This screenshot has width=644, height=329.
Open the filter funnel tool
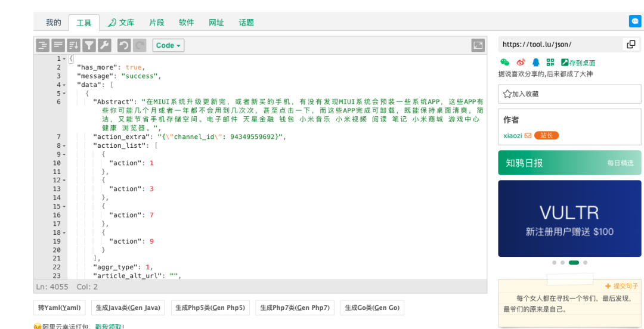[x=89, y=45]
